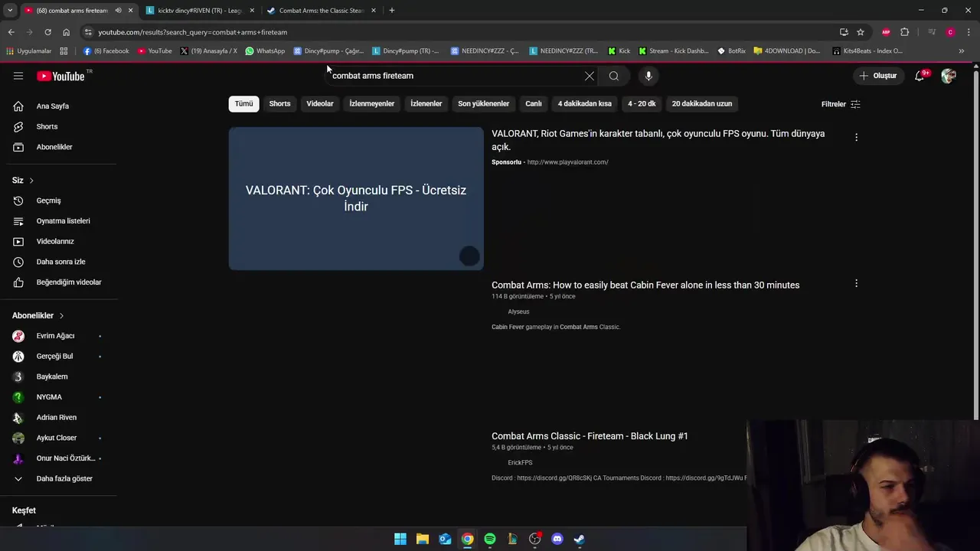980x551 pixels.
Task: Open File Explorer from the taskbar
Action: pos(423,539)
